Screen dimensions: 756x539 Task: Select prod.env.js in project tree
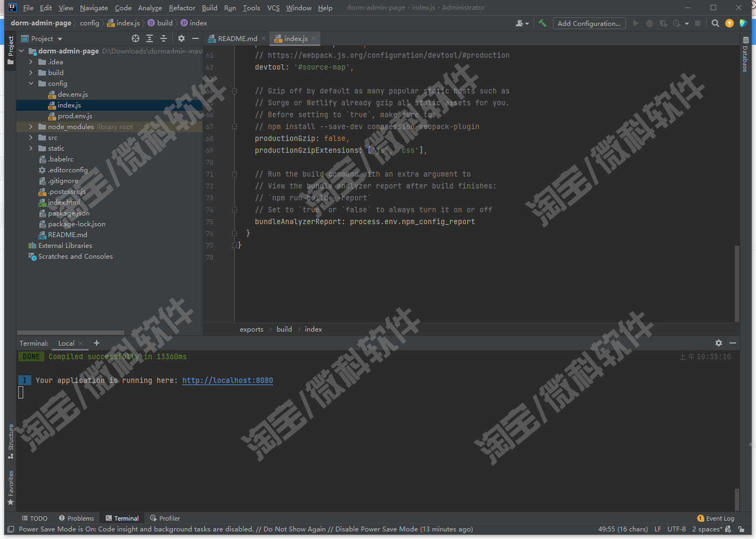click(75, 116)
